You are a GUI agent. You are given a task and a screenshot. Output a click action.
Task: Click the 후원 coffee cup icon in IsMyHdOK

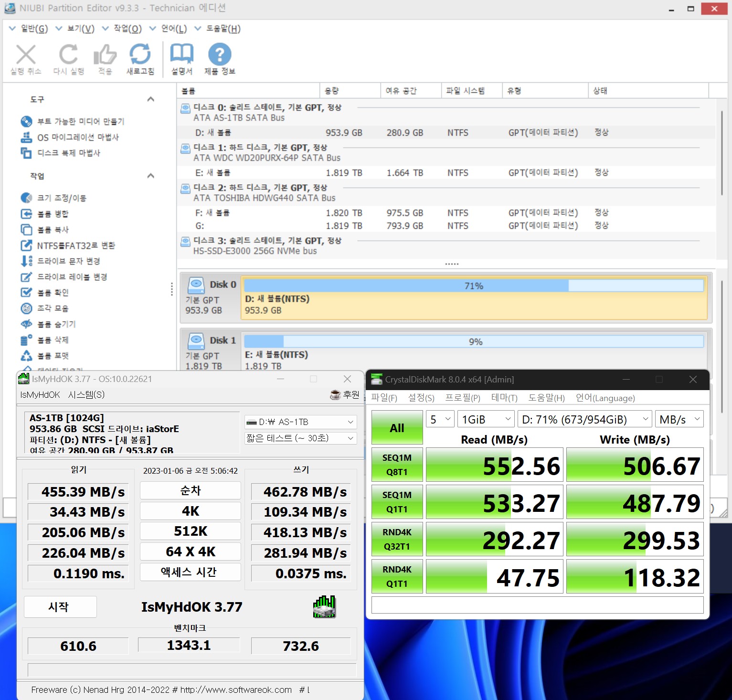[335, 394]
